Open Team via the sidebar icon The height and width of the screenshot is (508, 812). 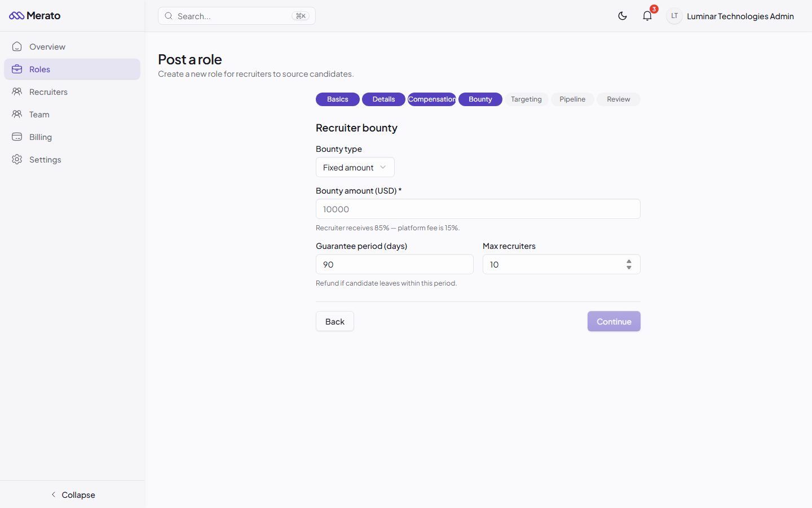click(x=17, y=114)
